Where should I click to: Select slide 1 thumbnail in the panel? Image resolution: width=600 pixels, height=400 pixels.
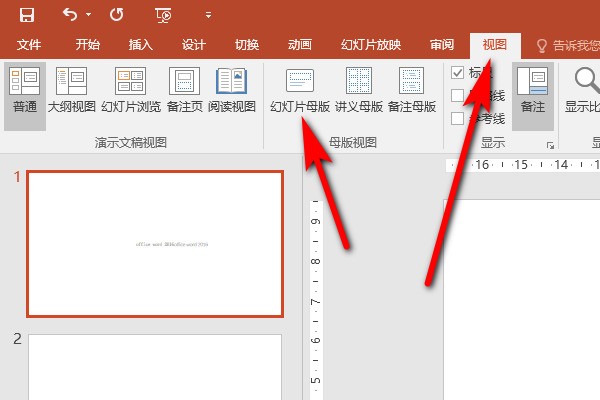click(x=155, y=243)
